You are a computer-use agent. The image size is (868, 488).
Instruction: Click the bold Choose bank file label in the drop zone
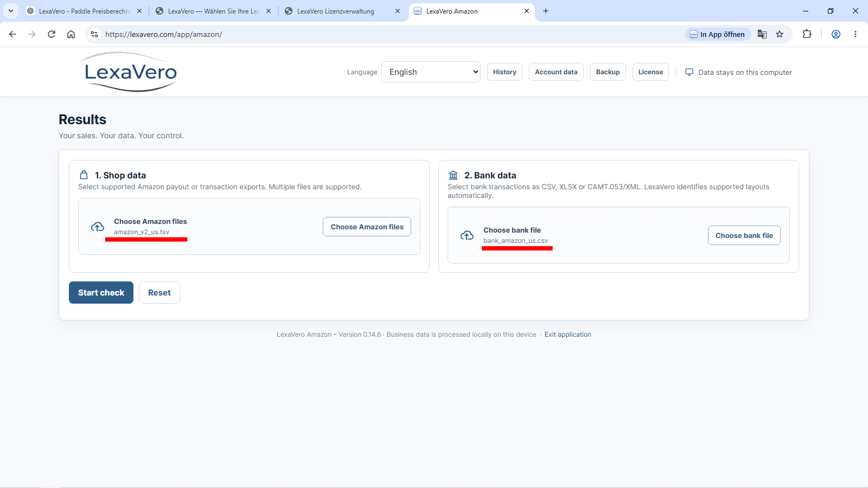pyautogui.click(x=512, y=230)
